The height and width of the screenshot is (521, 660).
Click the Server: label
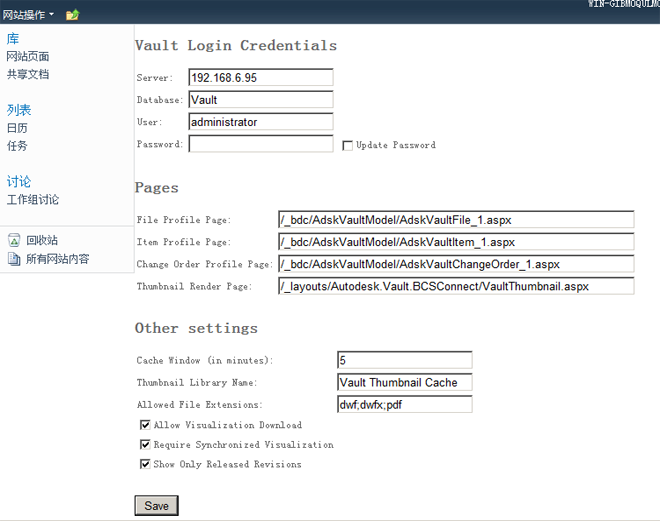154,78
